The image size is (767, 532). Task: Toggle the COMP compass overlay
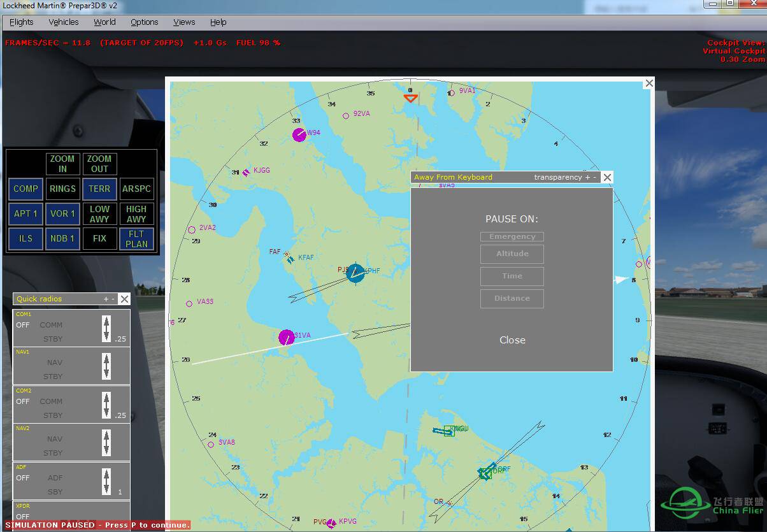[x=26, y=189]
